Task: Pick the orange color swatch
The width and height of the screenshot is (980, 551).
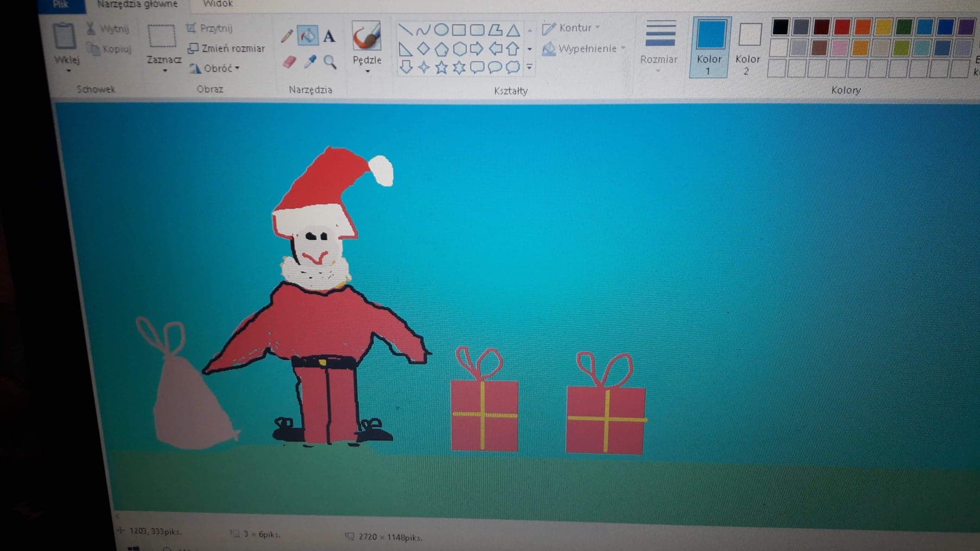Action: [x=863, y=26]
